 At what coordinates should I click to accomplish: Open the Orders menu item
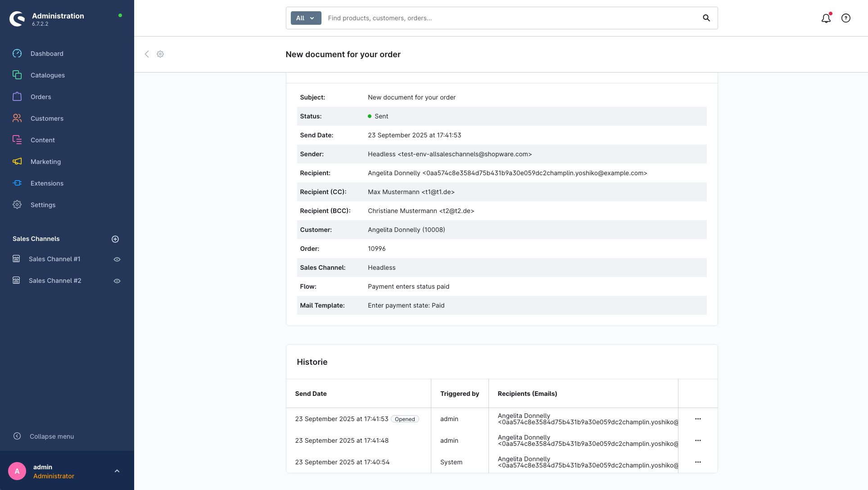tap(41, 97)
